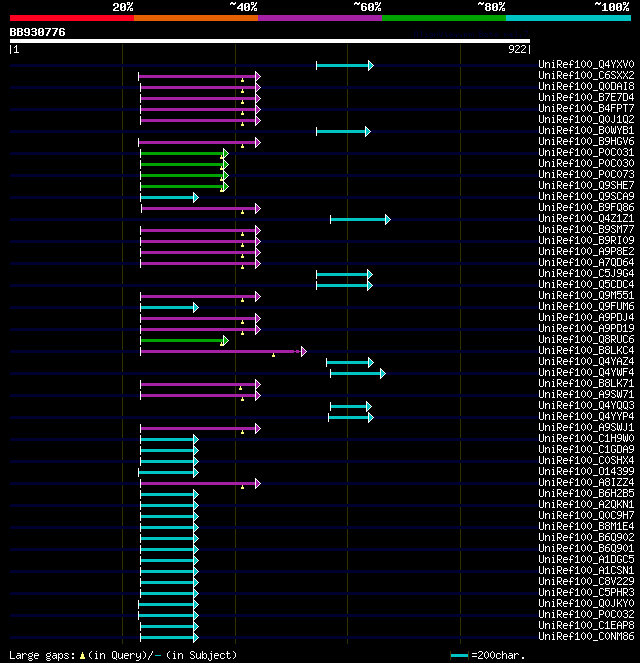Open the UniRef100_O14399 subject link
The image size is (640, 663).
click(x=586, y=471)
